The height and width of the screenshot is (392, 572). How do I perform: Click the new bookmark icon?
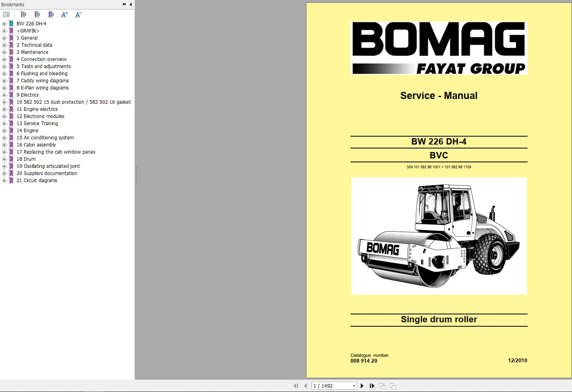[37, 15]
